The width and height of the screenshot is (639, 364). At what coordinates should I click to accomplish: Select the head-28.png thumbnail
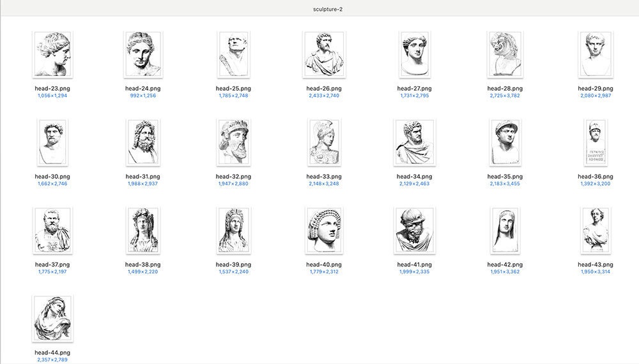pyautogui.click(x=505, y=54)
